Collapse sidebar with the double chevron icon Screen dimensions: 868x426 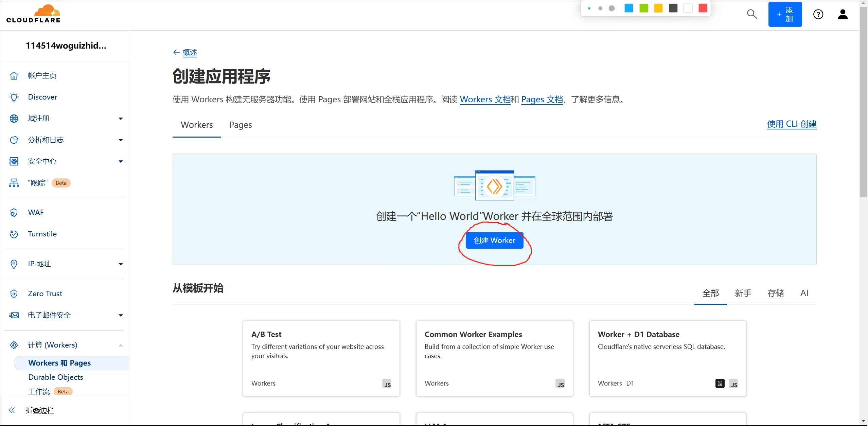click(12, 410)
